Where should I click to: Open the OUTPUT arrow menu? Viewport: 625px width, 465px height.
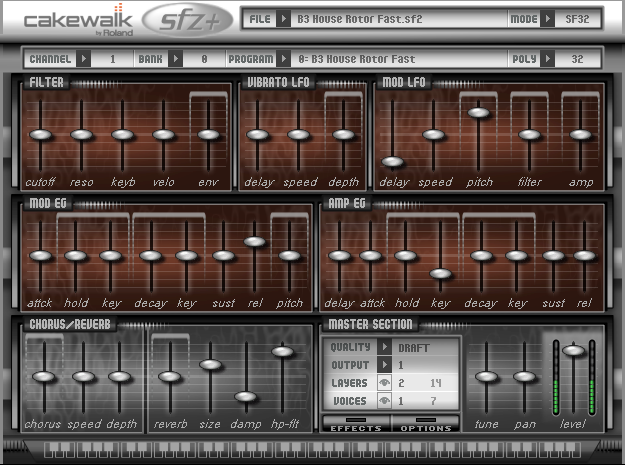click(x=384, y=365)
